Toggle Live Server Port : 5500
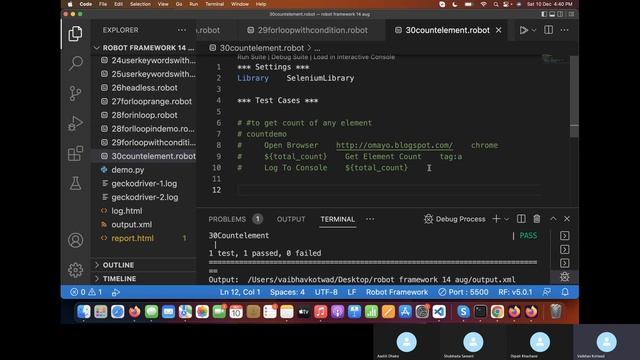 tap(463, 292)
